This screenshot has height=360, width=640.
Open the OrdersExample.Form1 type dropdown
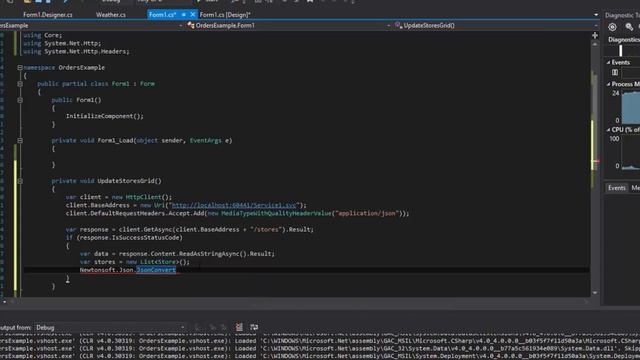(x=289, y=25)
